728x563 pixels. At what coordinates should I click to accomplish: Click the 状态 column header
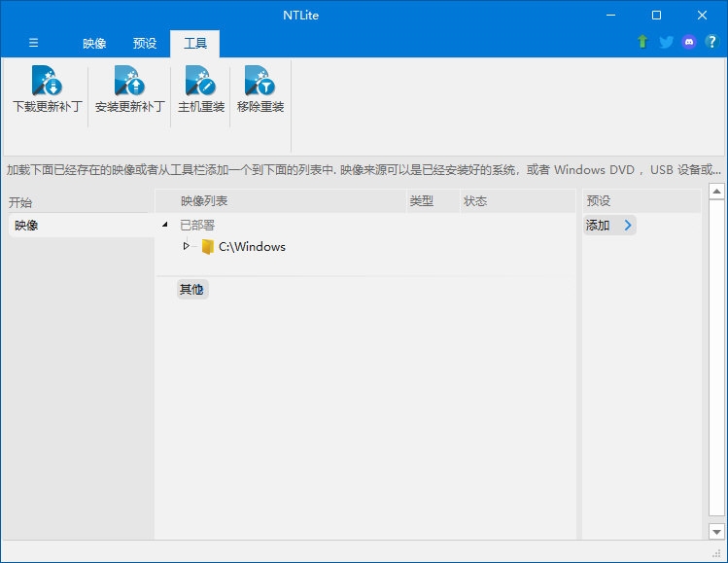[x=518, y=201]
